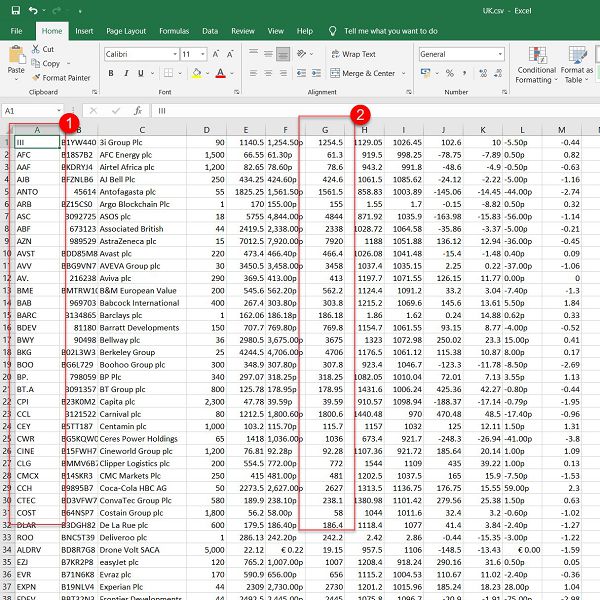Click the Cancel X in the formula bar
The height and width of the screenshot is (600, 600).
(x=93, y=111)
